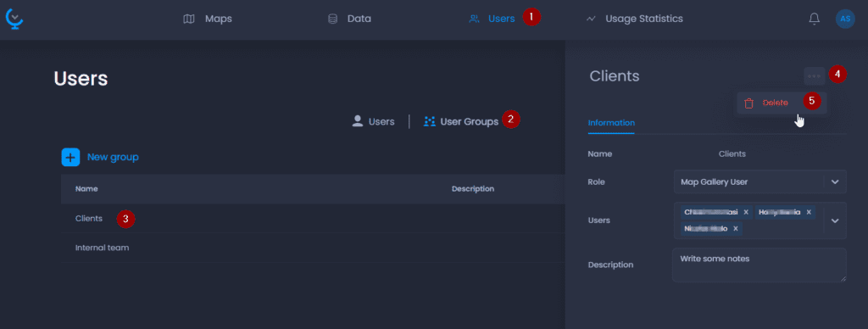Click the Description notes text area
The width and height of the screenshot is (868, 329).
[759, 265]
